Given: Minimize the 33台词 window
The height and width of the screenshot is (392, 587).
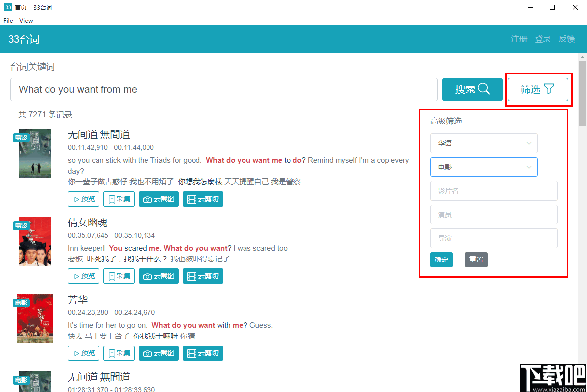Looking at the screenshot, I should pyautogui.click(x=530, y=7).
